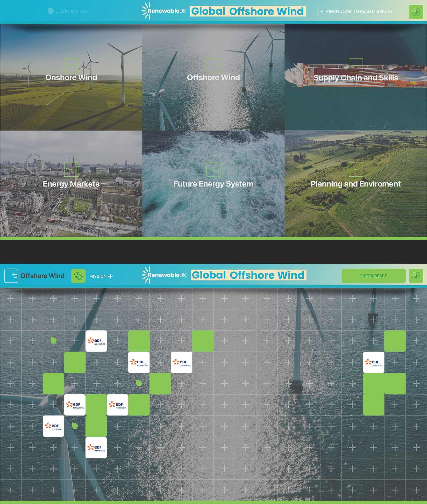The width and height of the screenshot is (427, 504).
Task: Click the back arrow next to Offshore Wind
Action: 11,276
